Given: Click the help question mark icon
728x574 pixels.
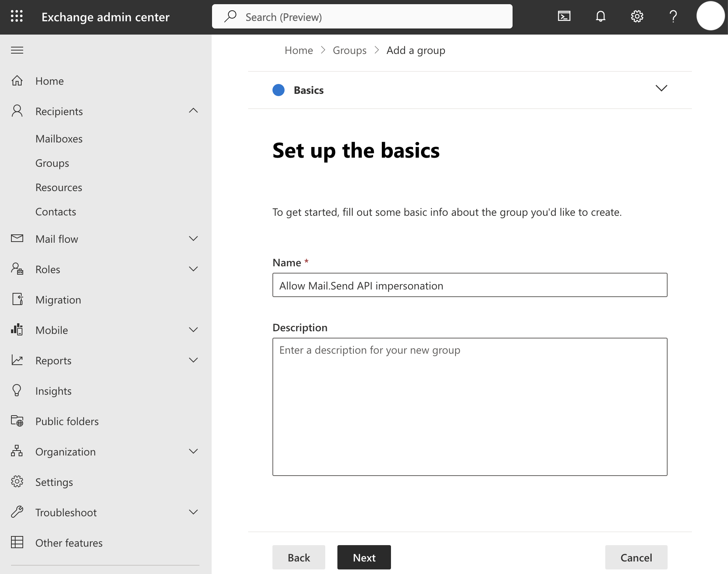Looking at the screenshot, I should click(673, 16).
